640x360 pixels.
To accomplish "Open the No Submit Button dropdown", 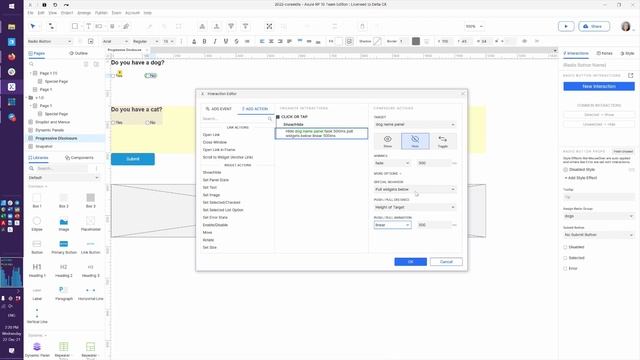I will coord(599,235).
